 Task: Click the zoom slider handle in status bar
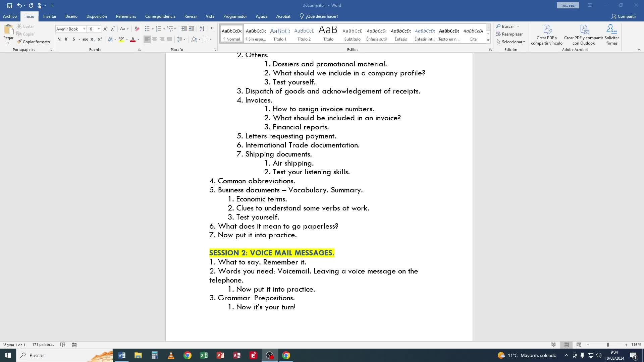pyautogui.click(x=608, y=345)
